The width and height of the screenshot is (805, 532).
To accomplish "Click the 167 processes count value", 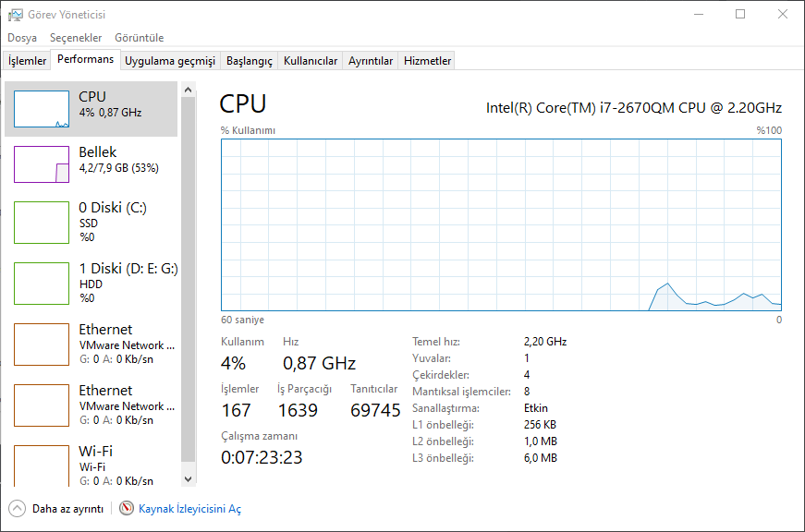I will click(237, 410).
